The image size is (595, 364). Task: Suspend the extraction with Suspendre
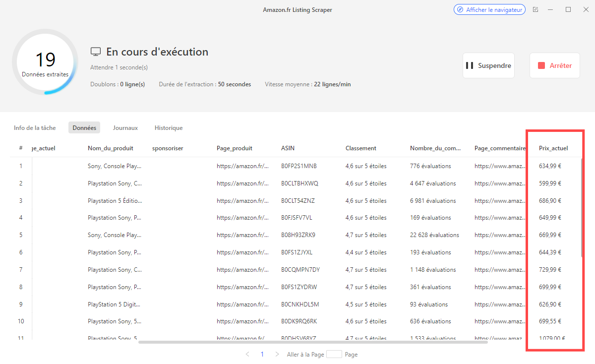(x=488, y=65)
